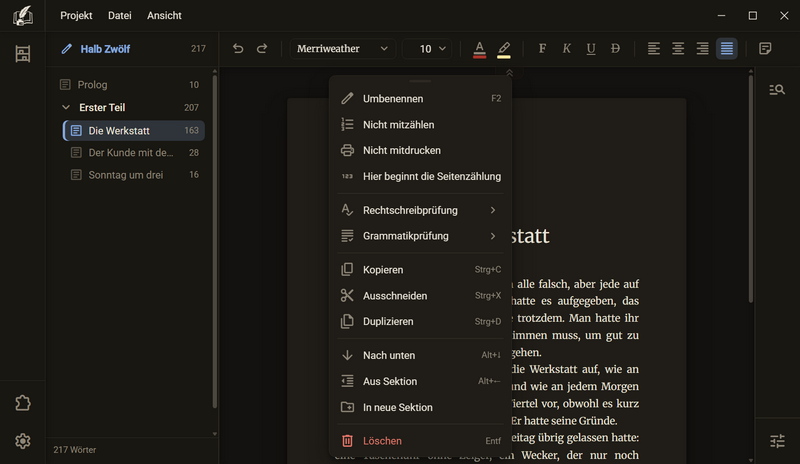Image resolution: width=800 pixels, height=464 pixels.
Task: Center align the text
Action: click(x=678, y=48)
